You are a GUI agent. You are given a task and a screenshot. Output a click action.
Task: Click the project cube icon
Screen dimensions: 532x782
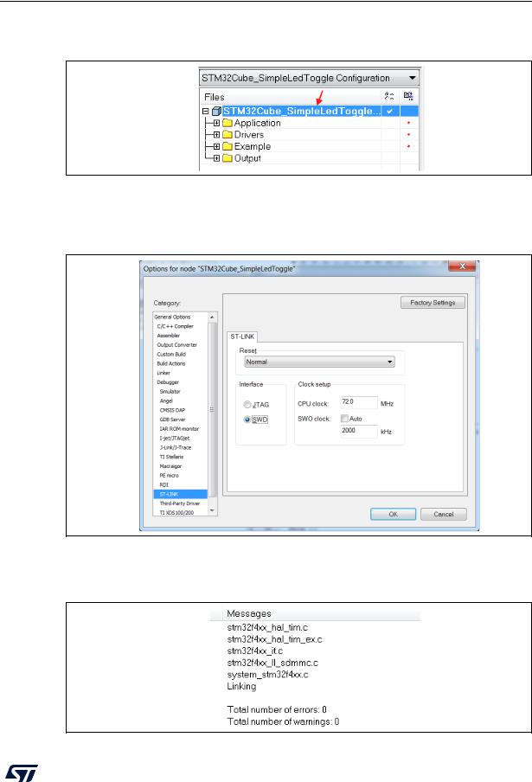coord(216,112)
